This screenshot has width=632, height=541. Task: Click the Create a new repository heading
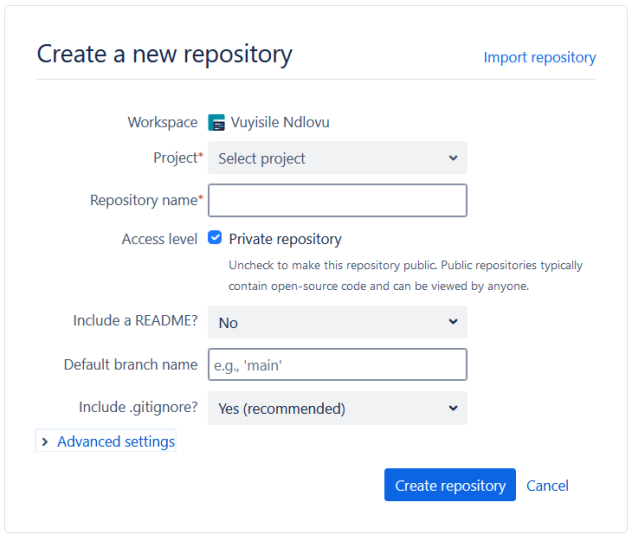[x=164, y=54]
